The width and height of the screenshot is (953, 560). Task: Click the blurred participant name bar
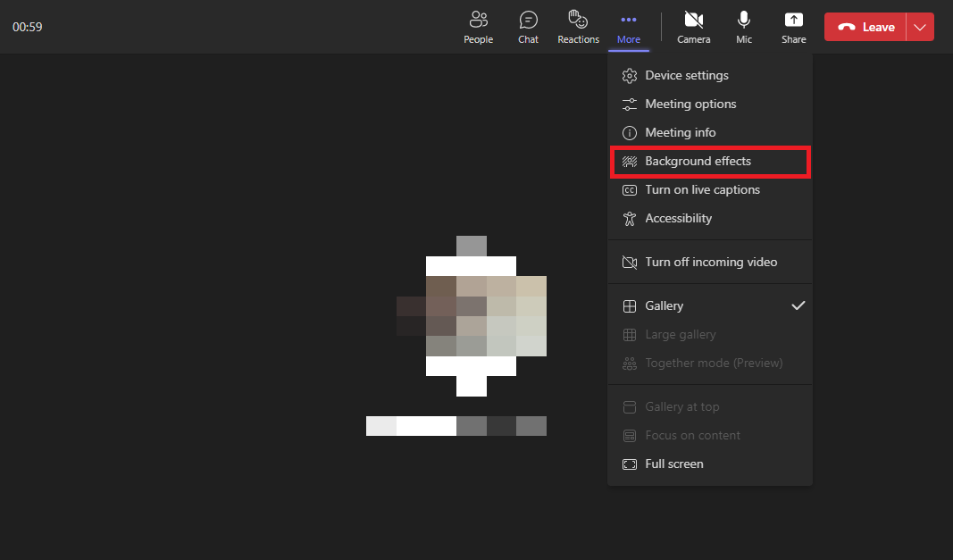click(456, 426)
